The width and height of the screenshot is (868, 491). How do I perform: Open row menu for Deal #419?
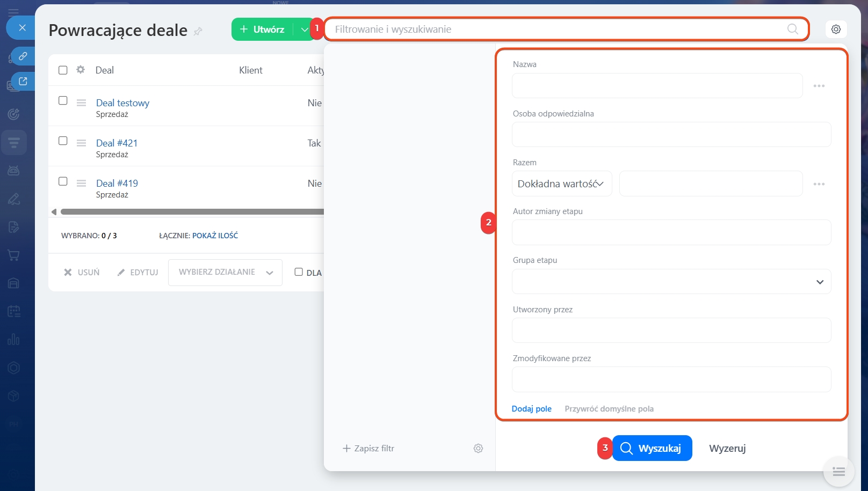click(x=81, y=183)
